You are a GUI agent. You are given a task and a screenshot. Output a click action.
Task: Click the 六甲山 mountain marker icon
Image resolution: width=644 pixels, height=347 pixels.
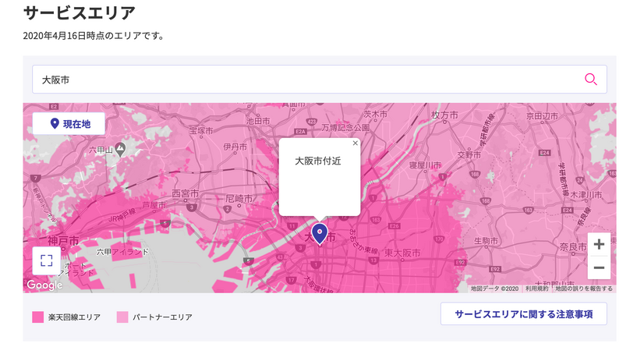click(x=120, y=150)
